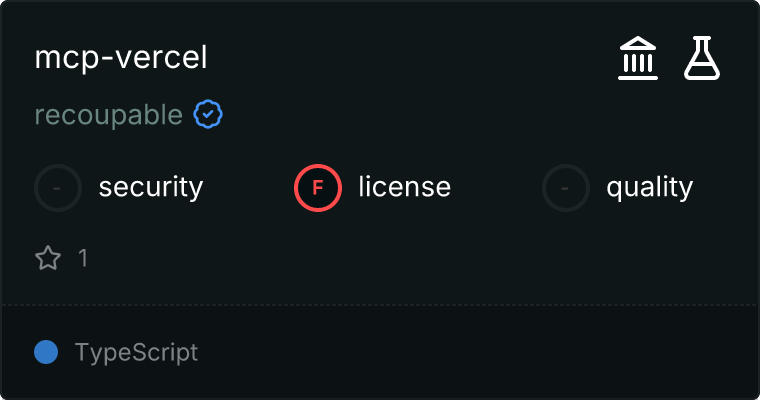Click the blue verified badge icon

(208, 115)
